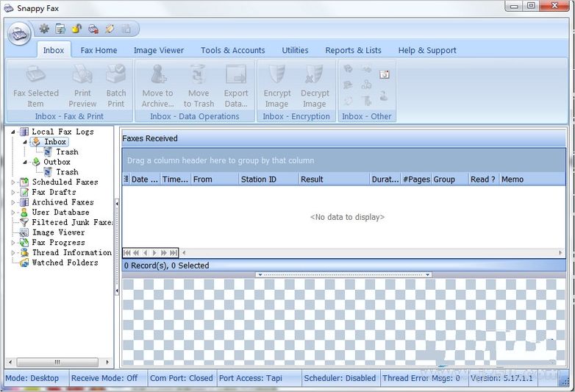Click the Read ? column header
This screenshot has width=575, height=392.
483,179
